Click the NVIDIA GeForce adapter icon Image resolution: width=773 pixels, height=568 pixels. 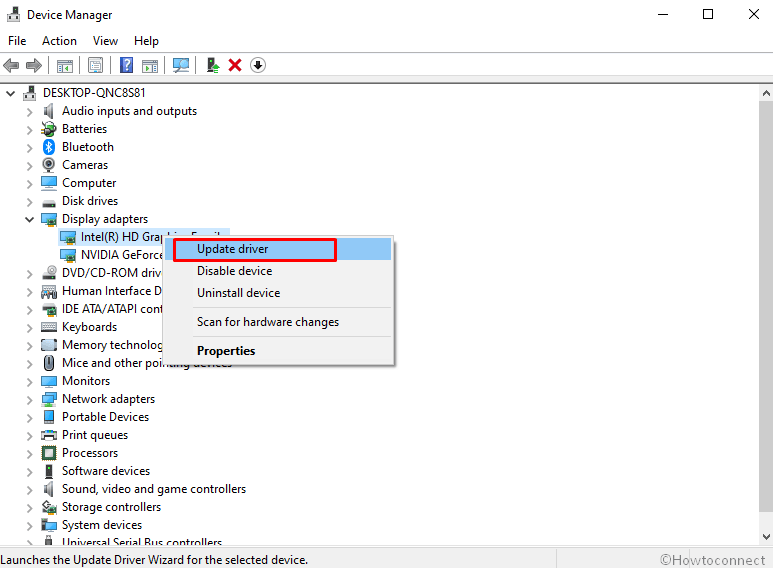point(68,255)
